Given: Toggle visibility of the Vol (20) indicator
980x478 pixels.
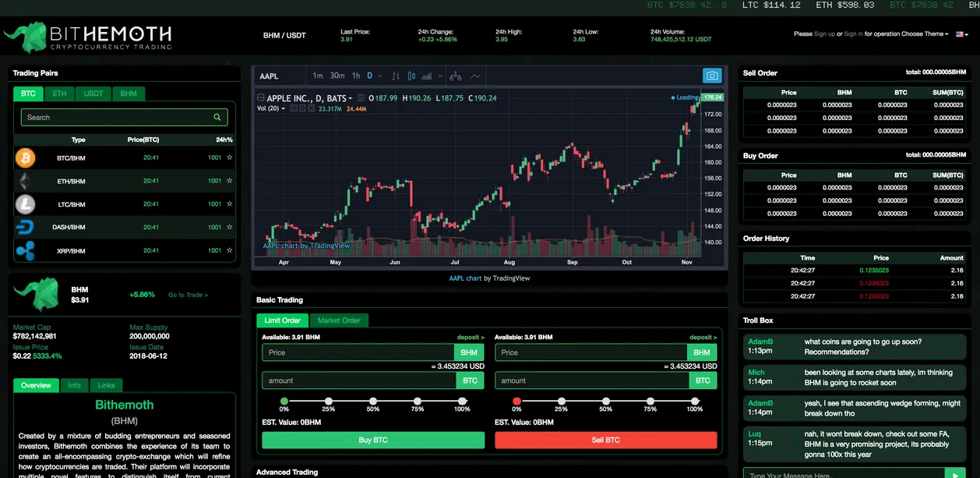Looking at the screenshot, I should [x=293, y=108].
